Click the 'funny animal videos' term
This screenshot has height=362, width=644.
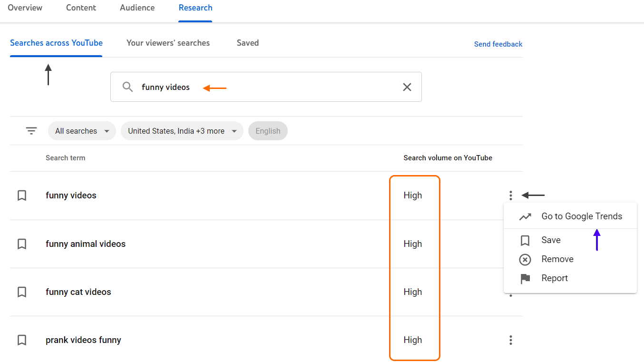86,244
